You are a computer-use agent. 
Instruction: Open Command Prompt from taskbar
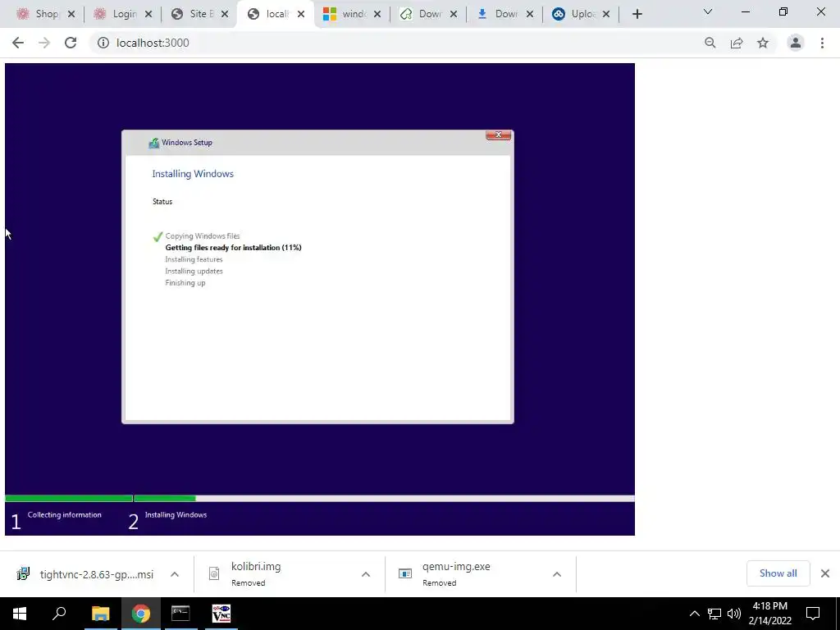(x=180, y=614)
